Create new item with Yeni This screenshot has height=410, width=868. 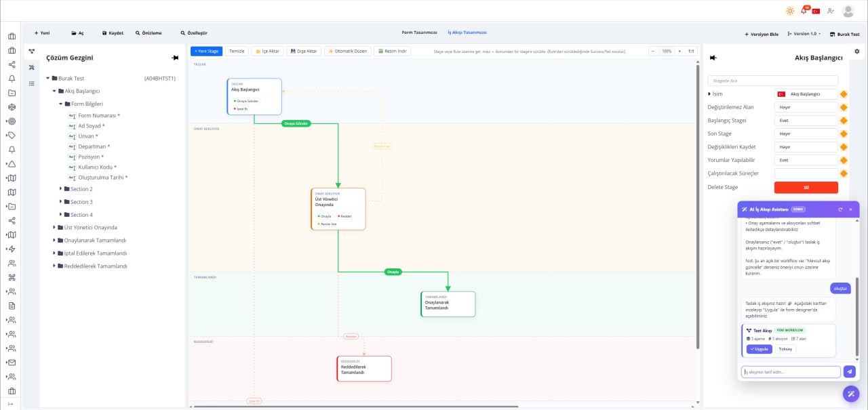pos(42,33)
